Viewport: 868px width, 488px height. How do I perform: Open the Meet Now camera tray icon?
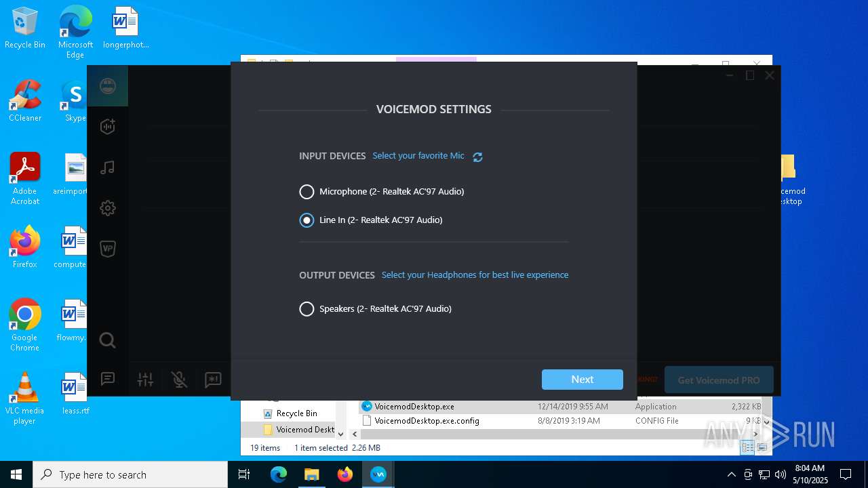click(748, 474)
